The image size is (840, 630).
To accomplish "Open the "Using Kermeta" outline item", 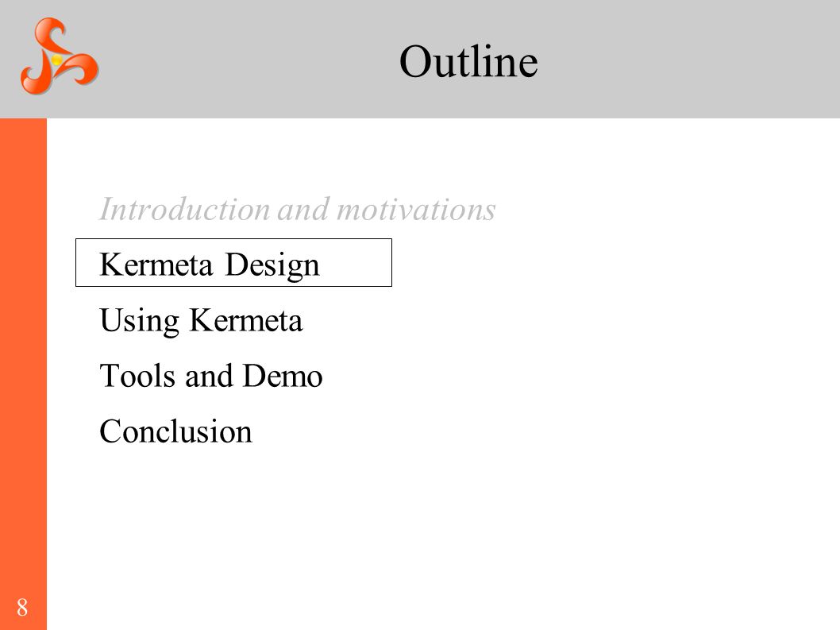I will [x=201, y=321].
